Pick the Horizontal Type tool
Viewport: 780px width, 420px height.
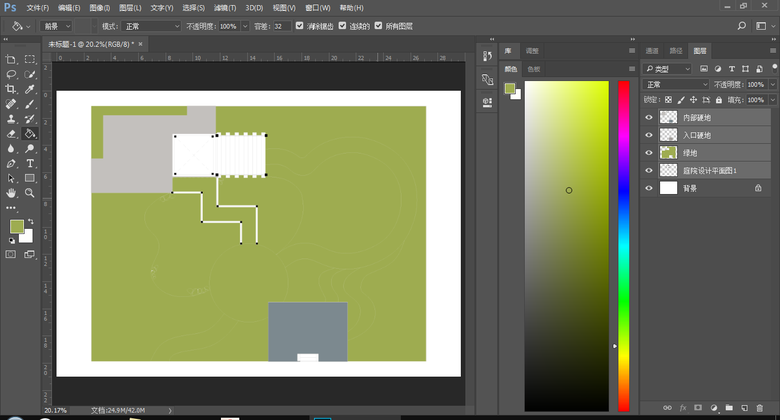click(x=30, y=162)
